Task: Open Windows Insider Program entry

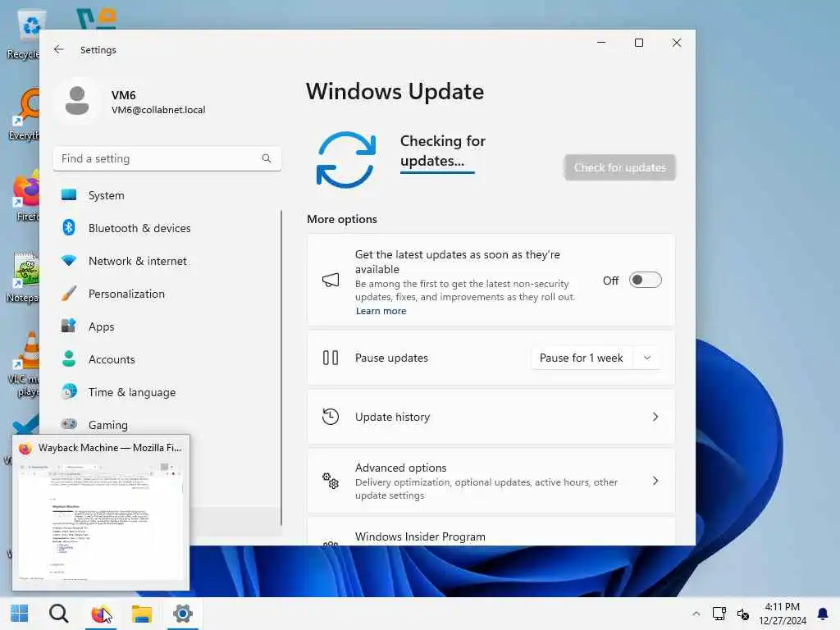Action: click(491, 532)
